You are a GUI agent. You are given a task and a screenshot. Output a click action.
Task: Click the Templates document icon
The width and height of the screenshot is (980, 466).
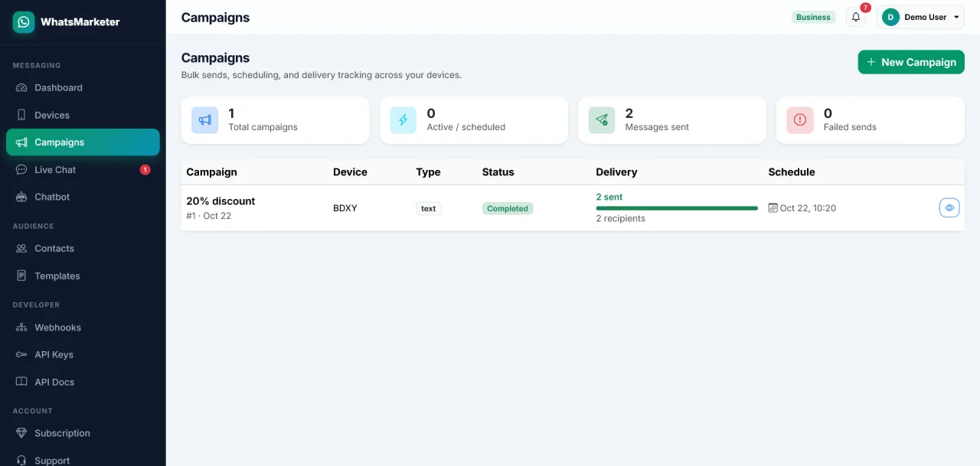pyautogui.click(x=21, y=275)
